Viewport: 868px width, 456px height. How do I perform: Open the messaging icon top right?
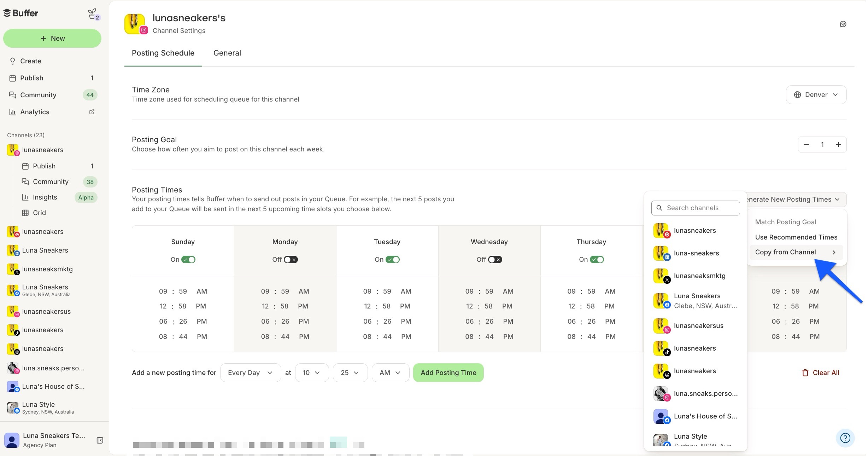point(843,24)
